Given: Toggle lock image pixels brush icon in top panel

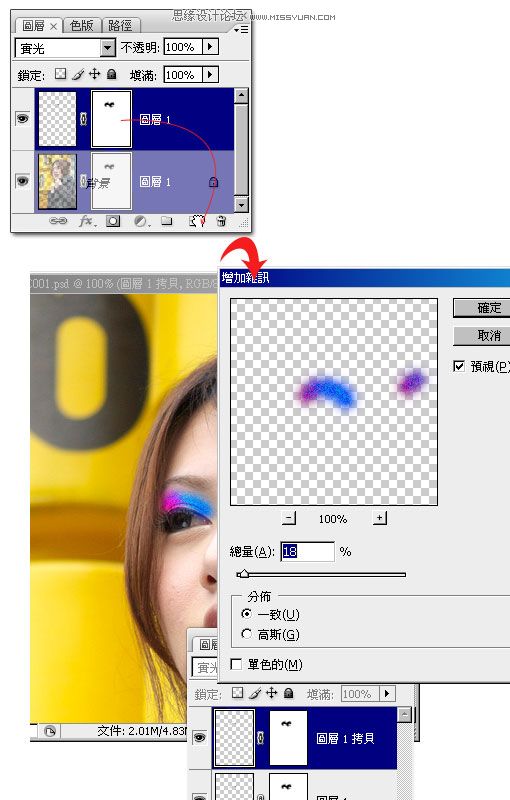Looking at the screenshot, I should 78,74.
